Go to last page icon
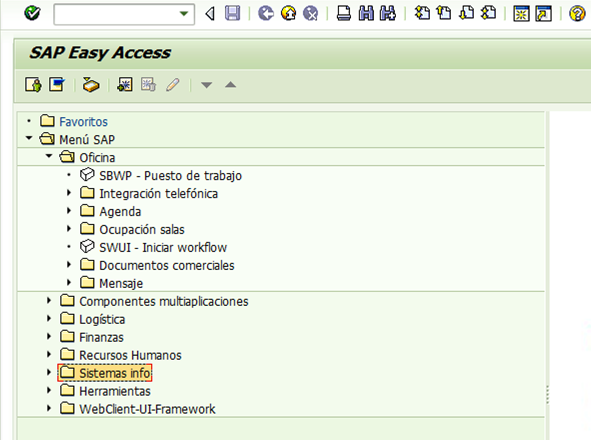Viewport: 591px width, 440px height. point(488,14)
